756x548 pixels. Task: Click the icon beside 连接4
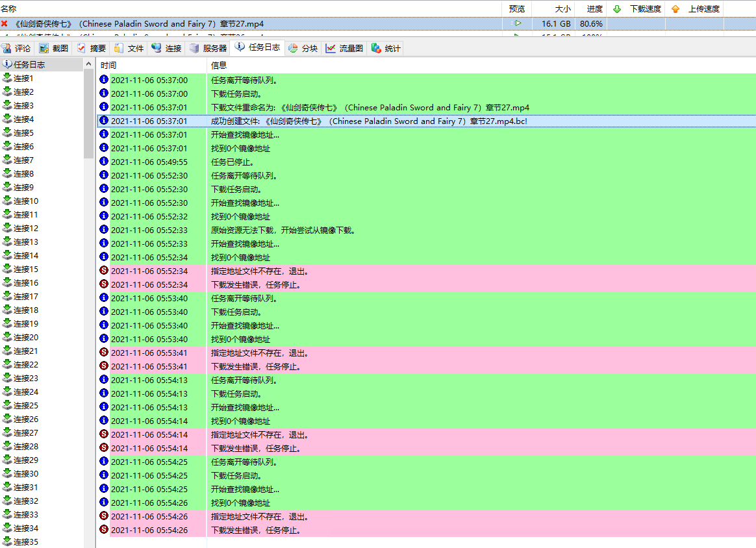coord(7,119)
